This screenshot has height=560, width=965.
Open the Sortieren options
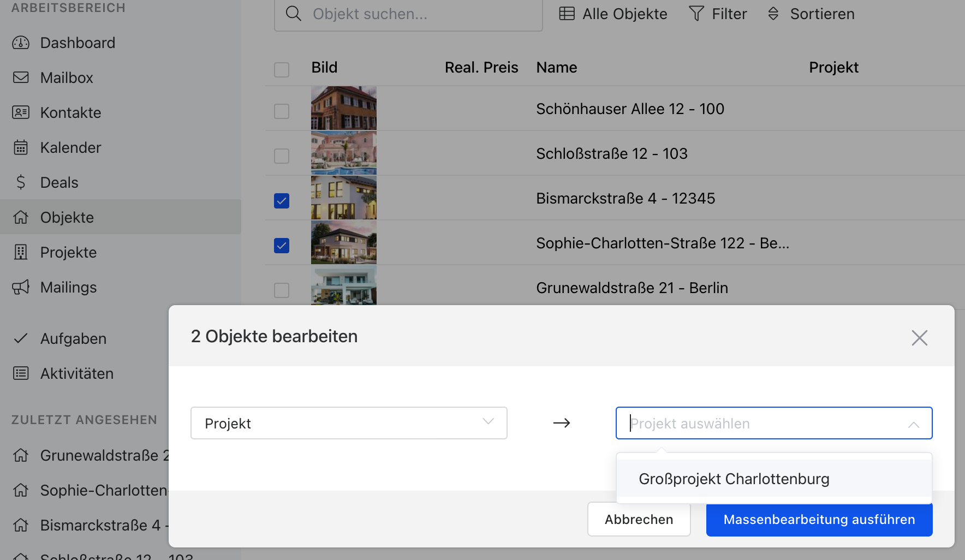point(811,14)
